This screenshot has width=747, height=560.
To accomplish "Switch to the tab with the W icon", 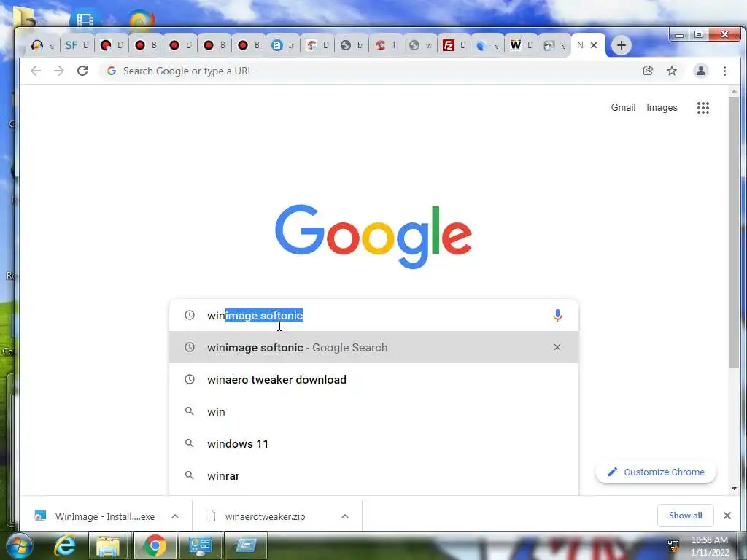I will (x=521, y=45).
